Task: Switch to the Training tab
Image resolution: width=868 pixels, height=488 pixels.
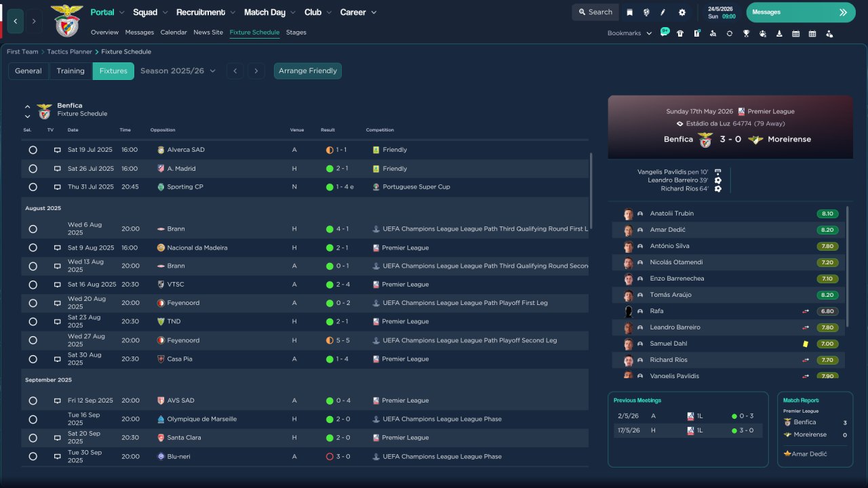Action: (x=71, y=71)
